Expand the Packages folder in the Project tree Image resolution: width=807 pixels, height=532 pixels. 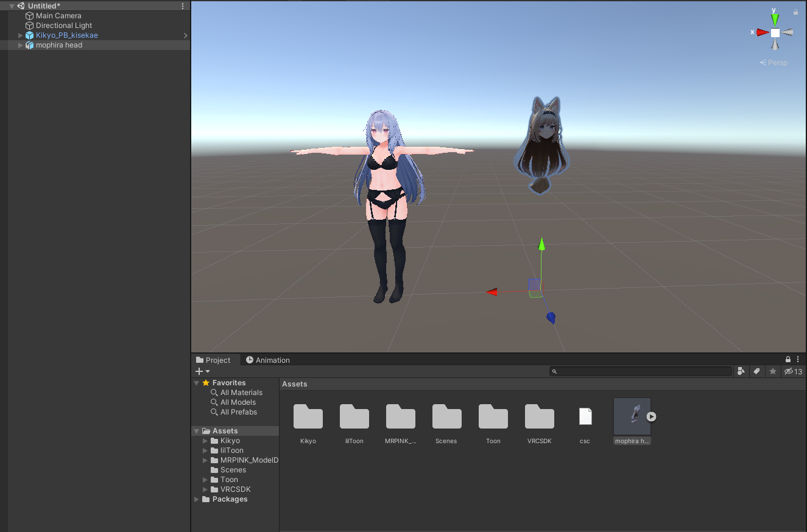pos(197,499)
